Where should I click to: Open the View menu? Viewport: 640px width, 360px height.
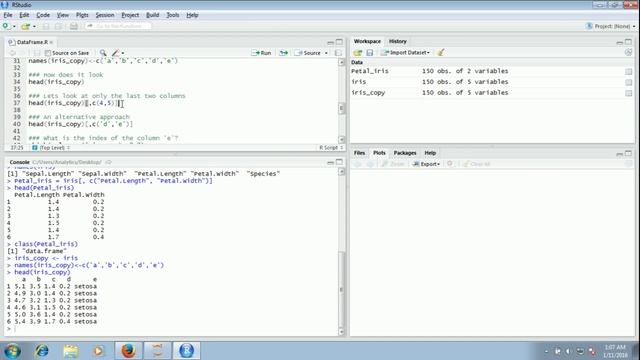[x=62, y=15]
